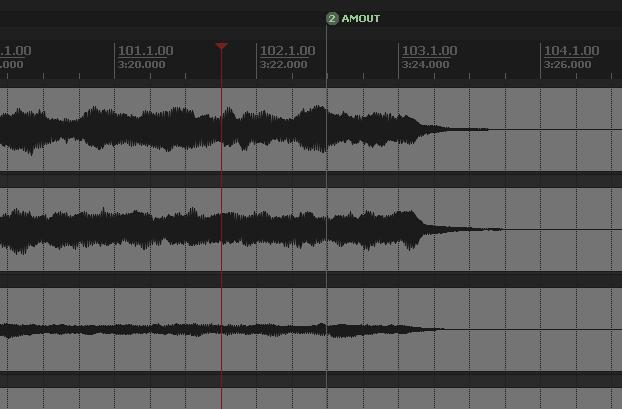
Task: Click the red playhead triangle on ruler
Action: coord(221,46)
